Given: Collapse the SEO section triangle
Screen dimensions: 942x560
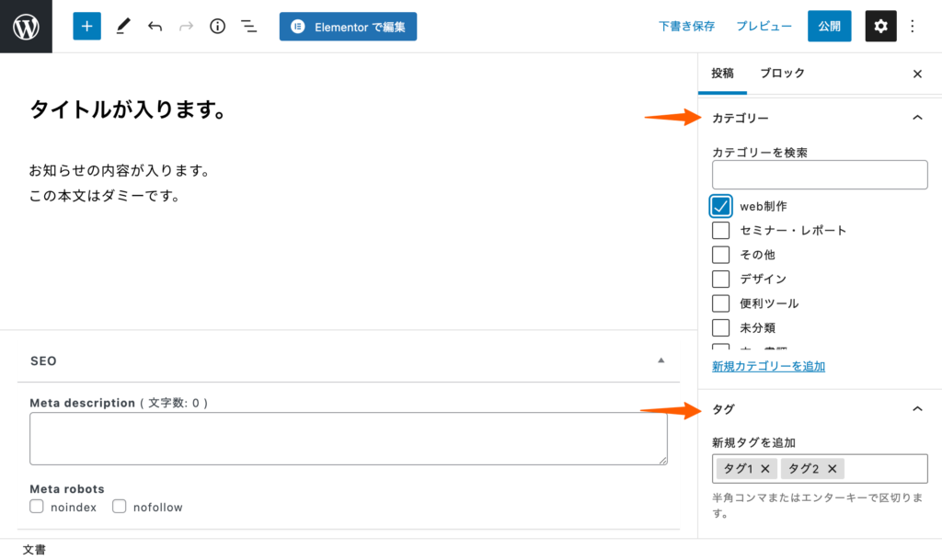Looking at the screenshot, I should tap(661, 360).
